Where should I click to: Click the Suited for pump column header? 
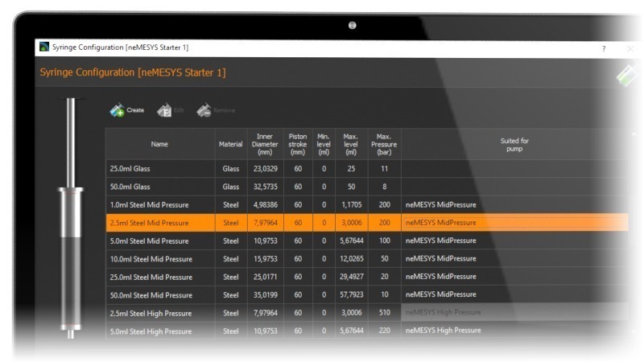[x=514, y=145]
